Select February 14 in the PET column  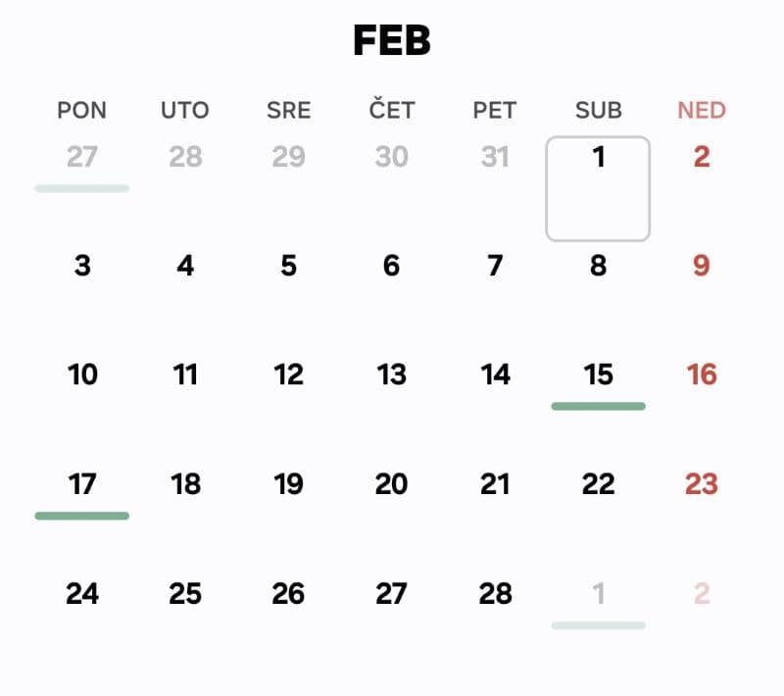pyautogui.click(x=495, y=374)
